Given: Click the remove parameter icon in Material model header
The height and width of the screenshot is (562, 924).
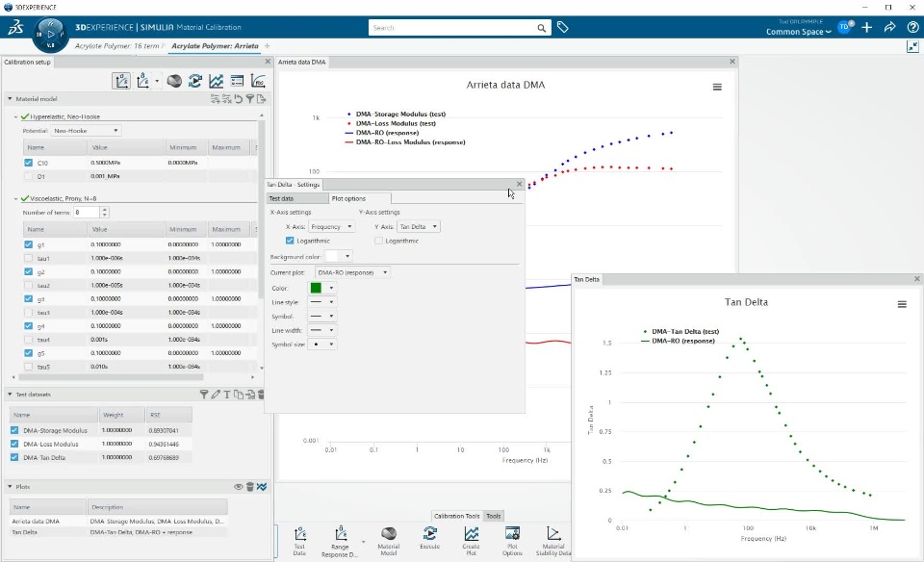Looking at the screenshot, I should point(227,99).
